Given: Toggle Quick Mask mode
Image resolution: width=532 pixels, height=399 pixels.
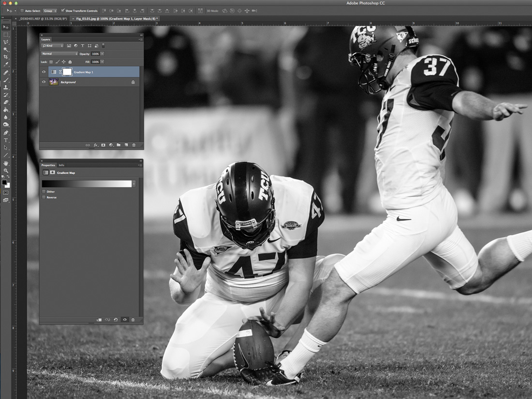Looking at the screenshot, I should tap(6, 193).
